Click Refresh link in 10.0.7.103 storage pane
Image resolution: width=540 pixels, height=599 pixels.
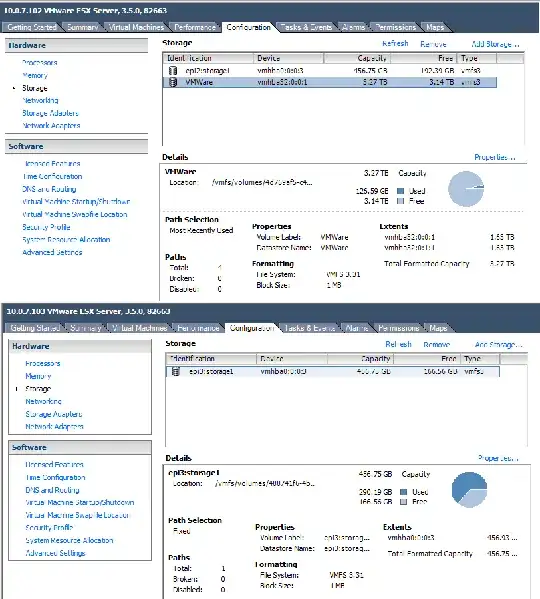point(398,345)
